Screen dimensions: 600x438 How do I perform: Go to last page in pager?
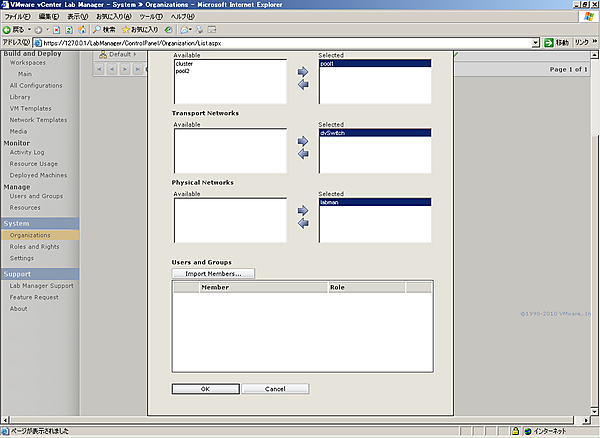137,69
